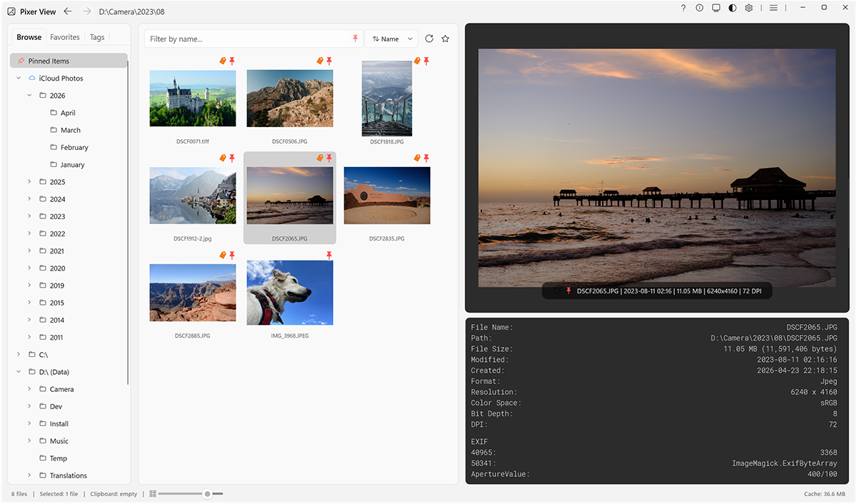Toggle the pin in the filter bar
Screen dimensions: 857x504
pyautogui.click(x=355, y=39)
